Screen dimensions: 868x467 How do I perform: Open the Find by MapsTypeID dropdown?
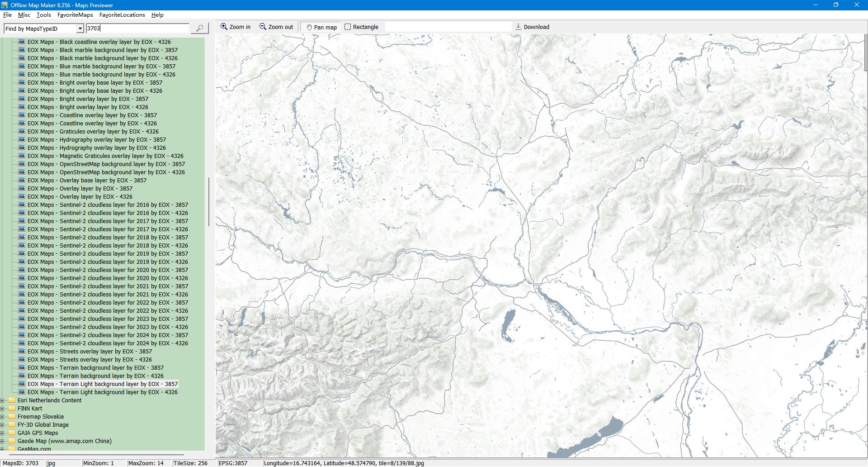point(80,29)
